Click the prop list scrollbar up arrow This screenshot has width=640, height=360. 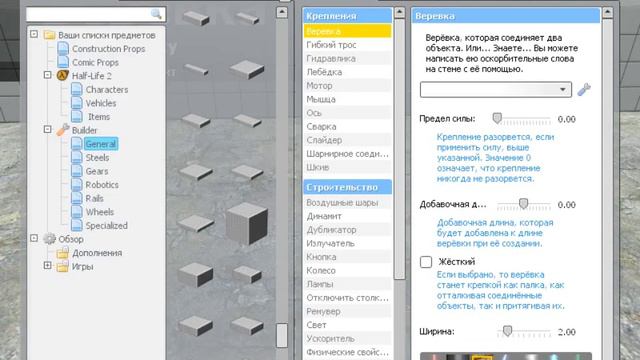pyautogui.click(x=282, y=12)
